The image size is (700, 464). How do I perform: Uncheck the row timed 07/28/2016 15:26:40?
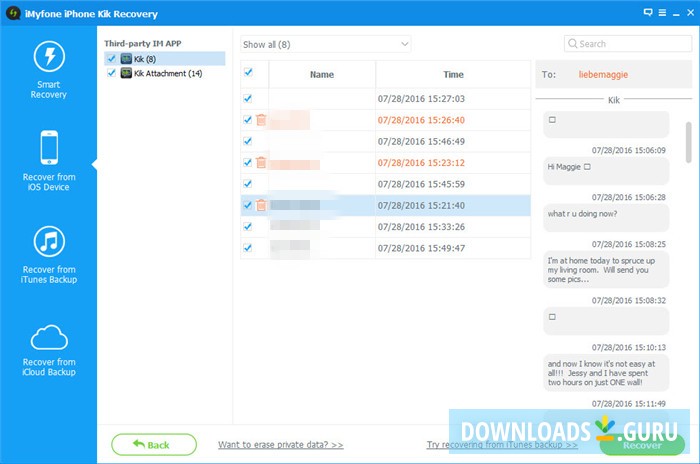click(248, 120)
